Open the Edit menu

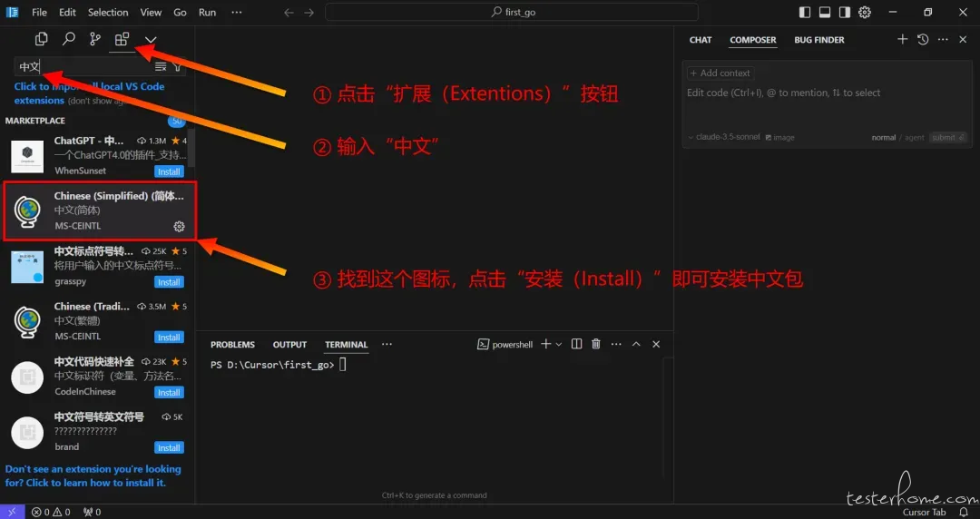pos(67,13)
